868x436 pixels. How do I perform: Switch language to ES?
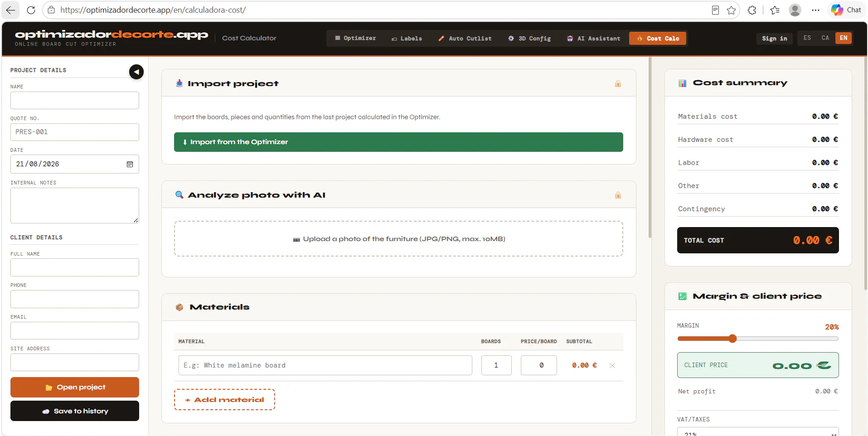click(807, 38)
